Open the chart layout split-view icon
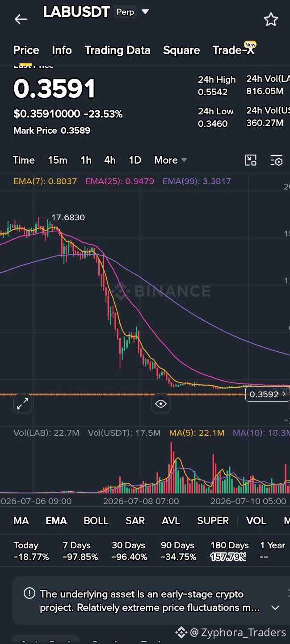Image resolution: width=290 pixels, height=644 pixels. click(251, 160)
